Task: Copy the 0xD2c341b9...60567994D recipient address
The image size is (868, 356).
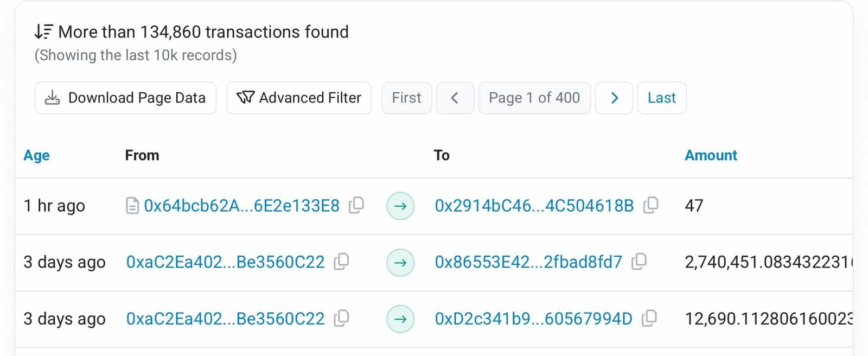Action: pyautogui.click(x=649, y=319)
